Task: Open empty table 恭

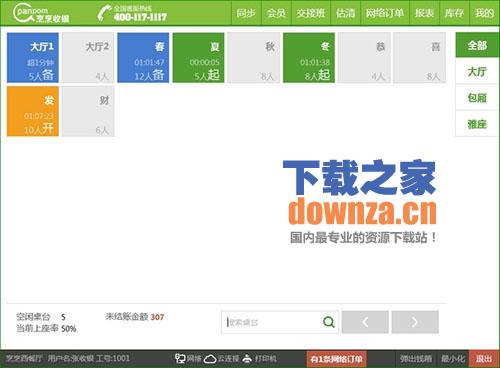Action: [x=364, y=57]
